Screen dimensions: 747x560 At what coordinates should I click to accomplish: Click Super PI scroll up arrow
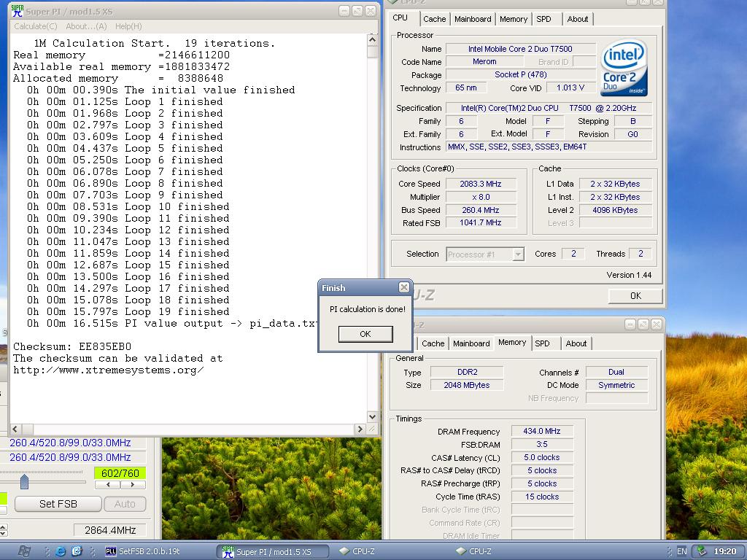373,40
